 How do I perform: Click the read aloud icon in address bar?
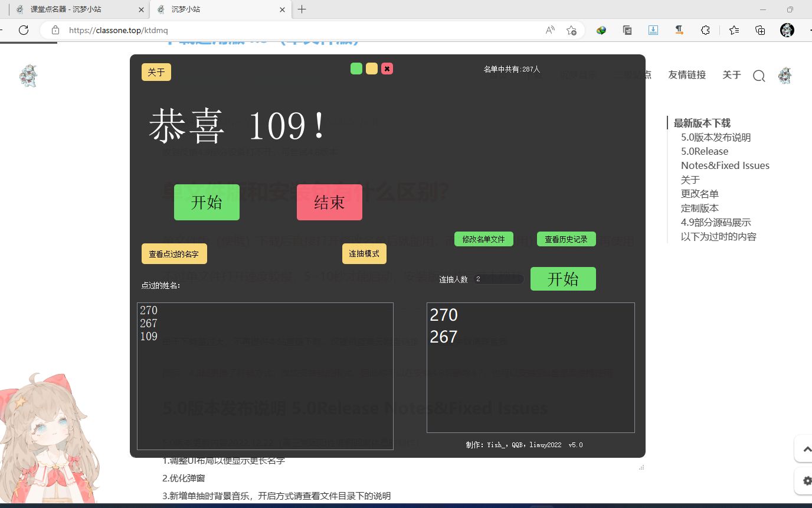[550, 30]
